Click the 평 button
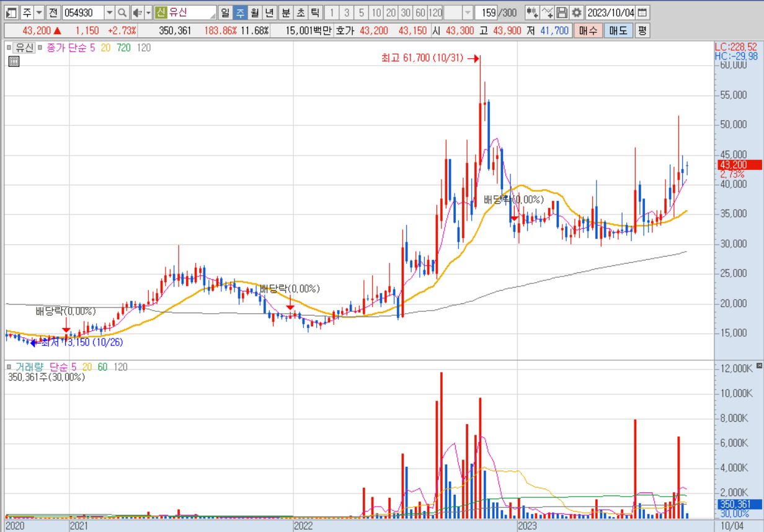764x532 pixels. (x=642, y=30)
